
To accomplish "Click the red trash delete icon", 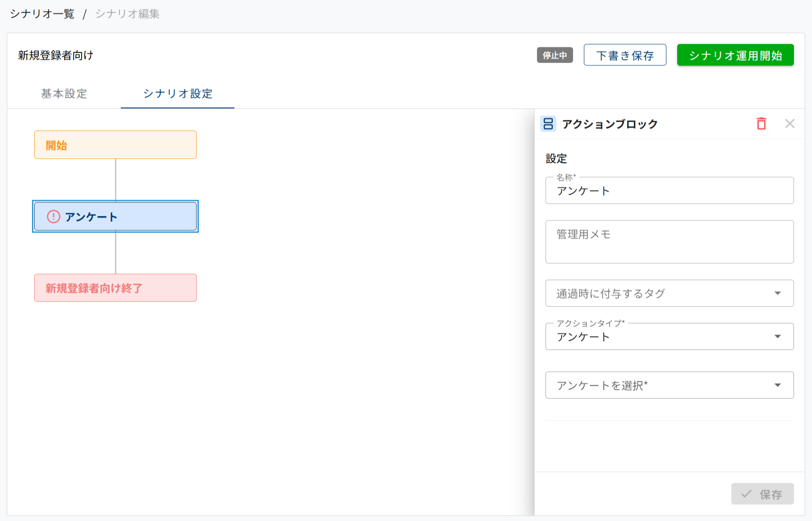I will [761, 123].
